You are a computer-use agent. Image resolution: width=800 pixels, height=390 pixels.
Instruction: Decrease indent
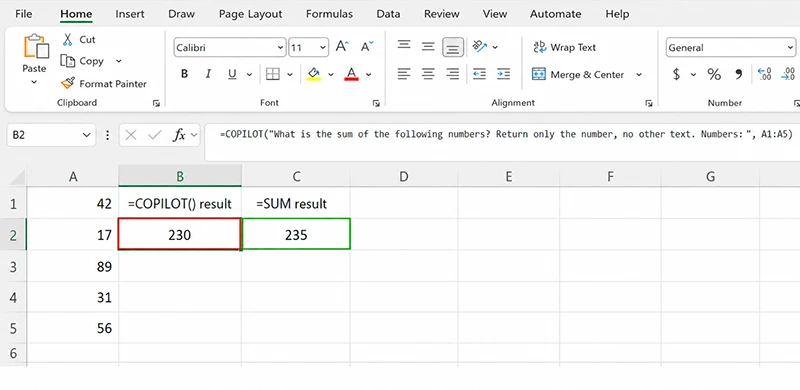click(479, 75)
